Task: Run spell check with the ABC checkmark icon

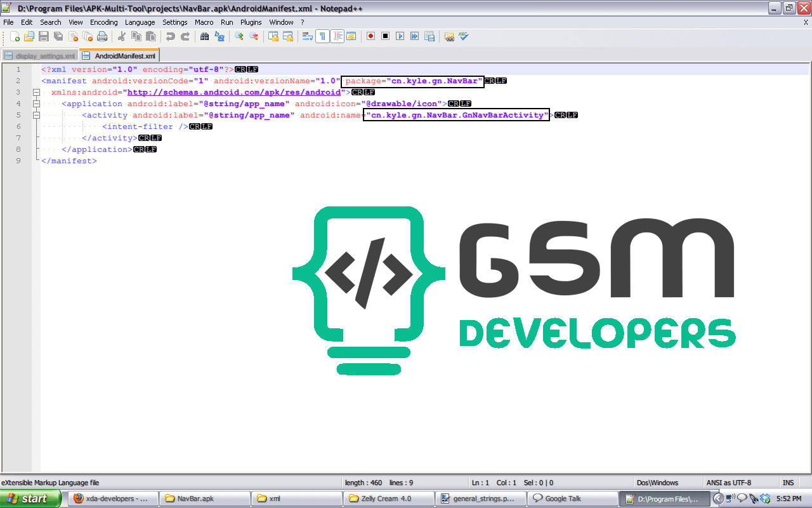Action: (463, 36)
